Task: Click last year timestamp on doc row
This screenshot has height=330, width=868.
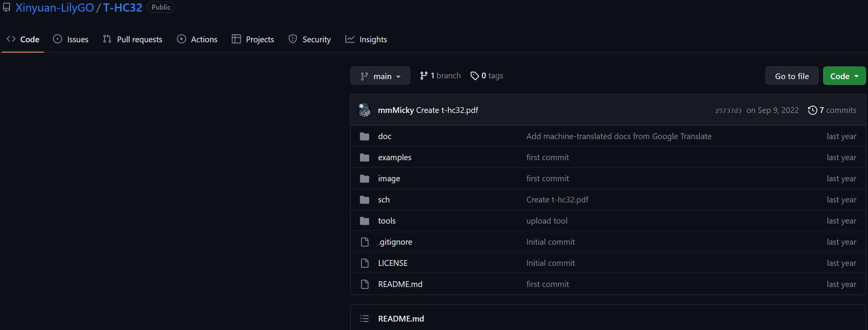Action: [842, 136]
